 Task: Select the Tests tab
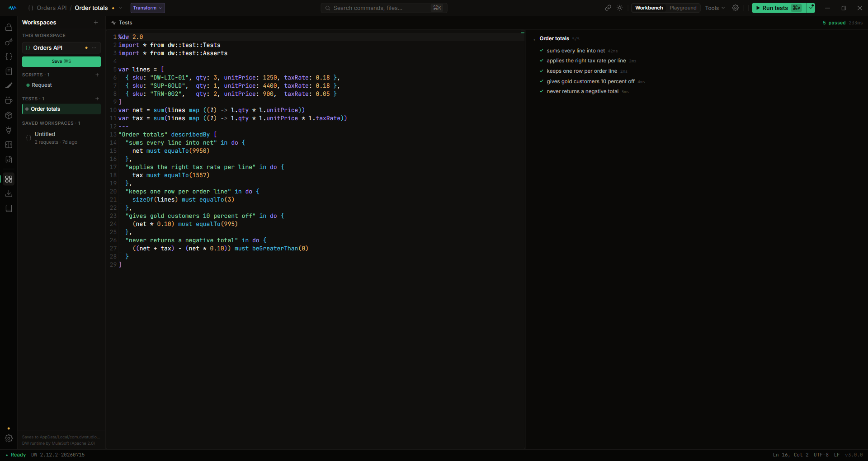point(122,23)
